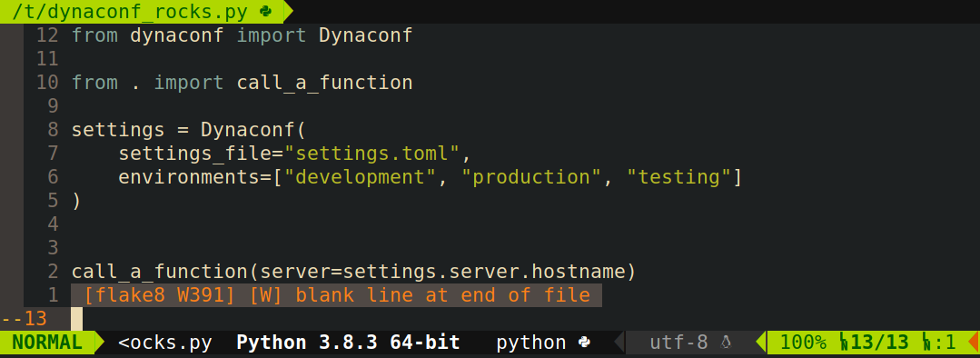Click the python filetype label in status line

[531, 343]
